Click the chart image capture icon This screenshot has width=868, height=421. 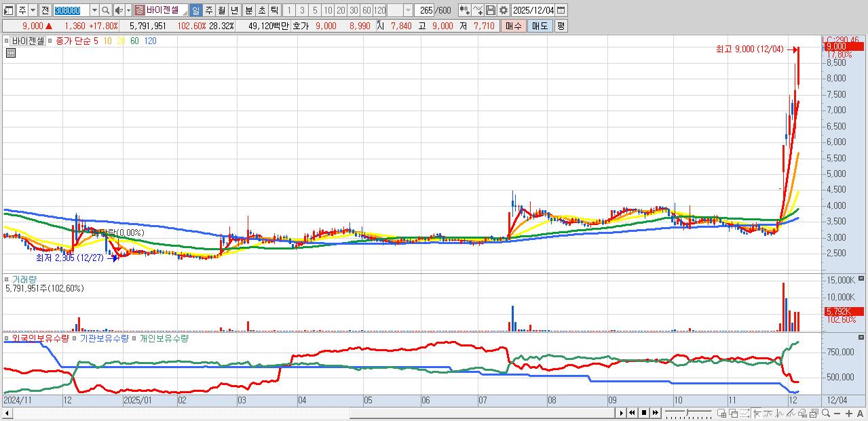pos(814,413)
